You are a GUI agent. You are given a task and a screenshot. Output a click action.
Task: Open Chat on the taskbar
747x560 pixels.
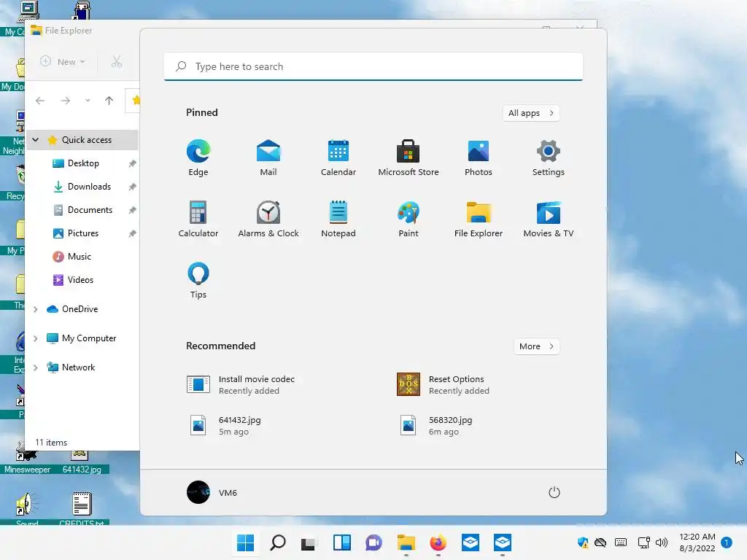pos(374,542)
